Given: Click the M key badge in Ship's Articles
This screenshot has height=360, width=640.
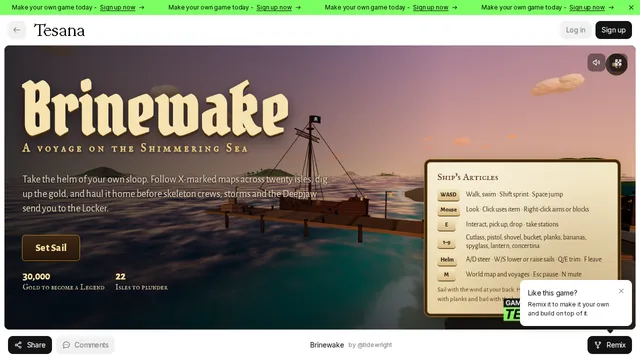Looking at the screenshot, I should [446, 275].
